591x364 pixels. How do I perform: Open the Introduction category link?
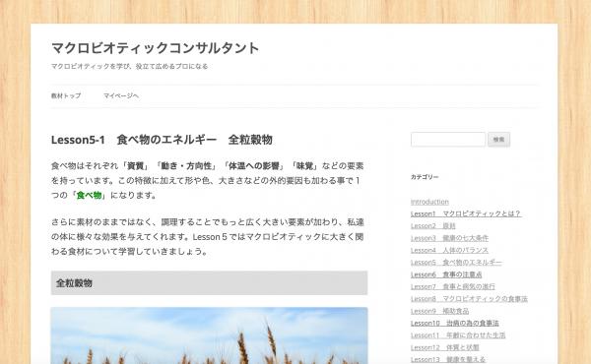click(429, 202)
